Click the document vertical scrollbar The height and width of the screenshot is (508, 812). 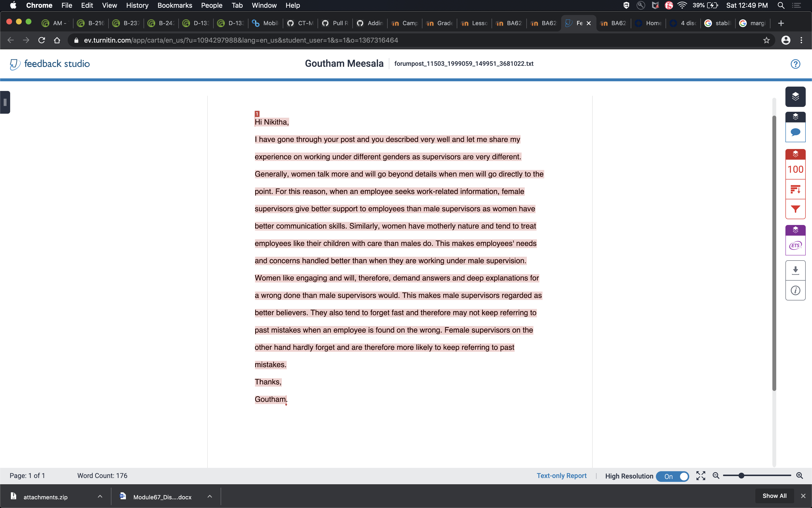[x=774, y=253]
